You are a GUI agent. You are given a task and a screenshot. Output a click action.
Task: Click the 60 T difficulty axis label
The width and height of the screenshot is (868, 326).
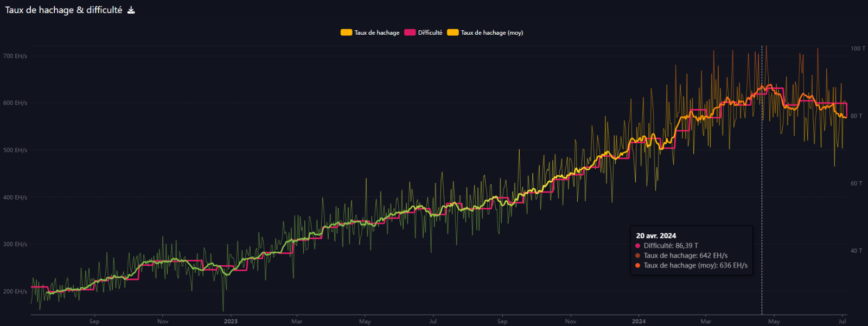coord(856,183)
